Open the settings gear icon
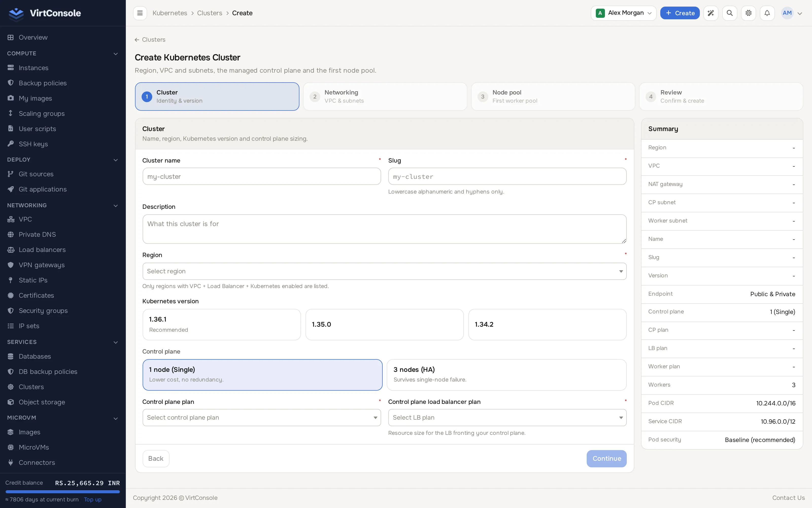This screenshot has height=508, width=812. (748, 13)
